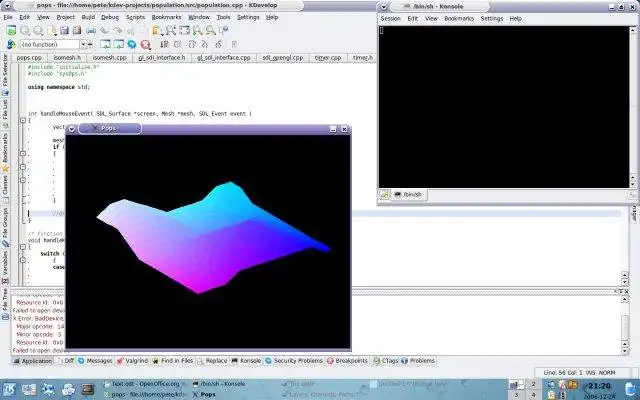Screen dimensions: 640x400
Task: Click the dropdown arrow of the function combo
Action: (83, 44)
